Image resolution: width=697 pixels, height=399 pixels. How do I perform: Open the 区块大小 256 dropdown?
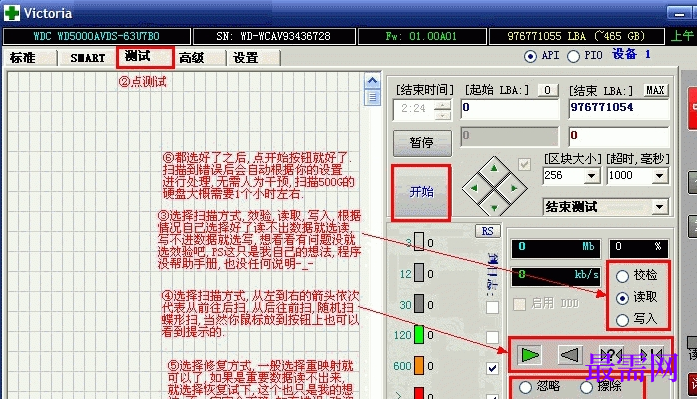pyautogui.click(x=592, y=176)
